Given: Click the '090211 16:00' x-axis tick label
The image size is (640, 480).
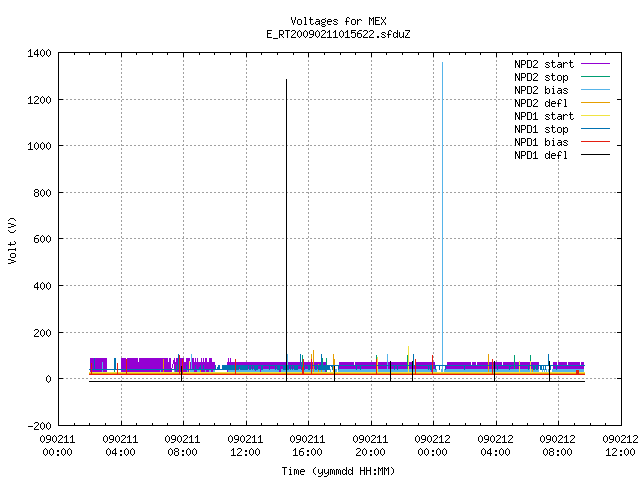Looking at the screenshot, I should [x=307, y=446].
